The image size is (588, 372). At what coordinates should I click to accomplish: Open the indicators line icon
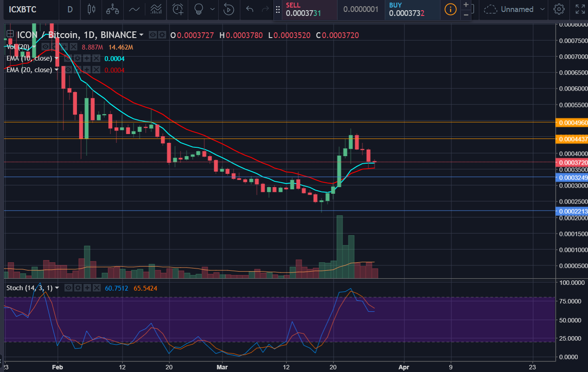click(134, 9)
